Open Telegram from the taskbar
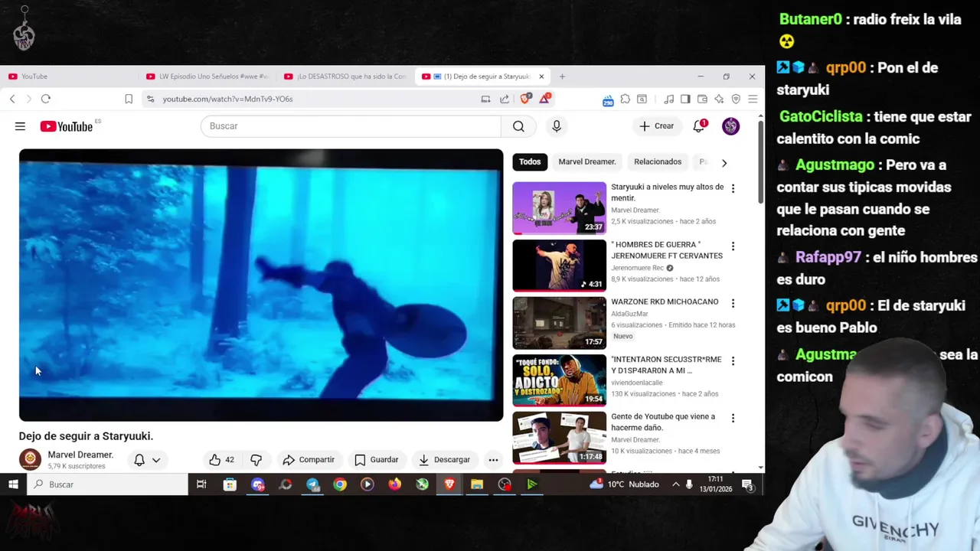This screenshot has width=980, height=551. click(312, 484)
